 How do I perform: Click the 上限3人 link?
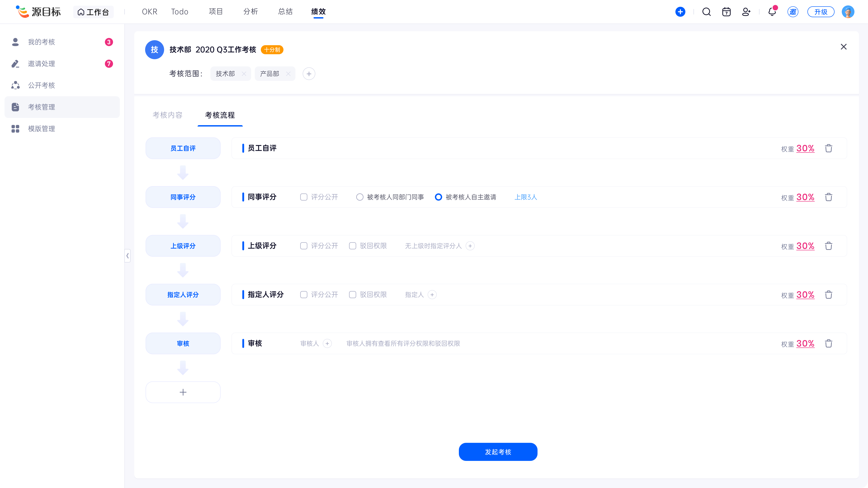point(525,197)
